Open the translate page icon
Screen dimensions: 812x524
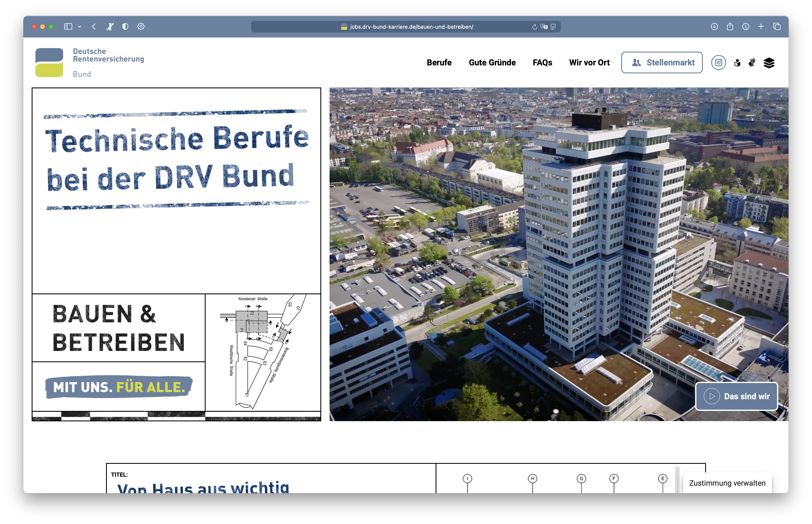point(544,27)
